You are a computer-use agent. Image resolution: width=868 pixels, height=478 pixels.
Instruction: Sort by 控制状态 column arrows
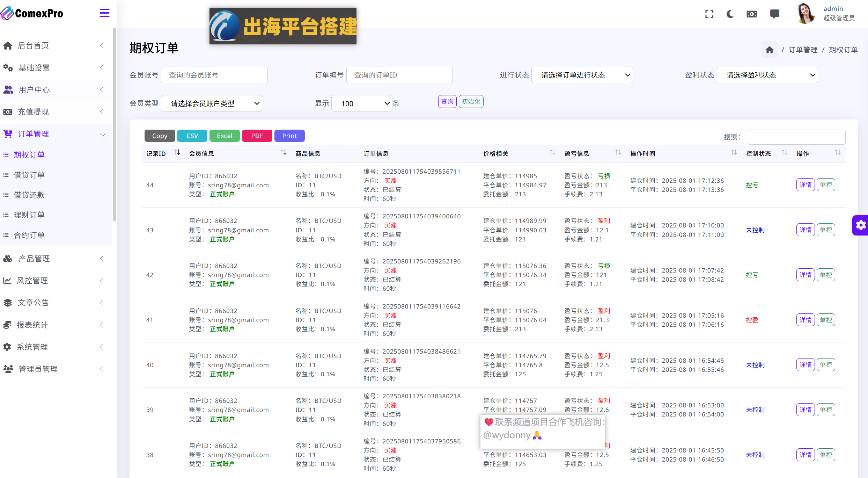coord(784,153)
